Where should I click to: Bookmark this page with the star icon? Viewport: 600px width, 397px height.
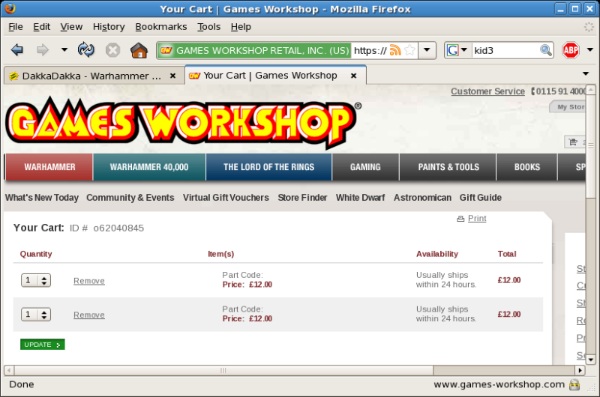[409, 50]
